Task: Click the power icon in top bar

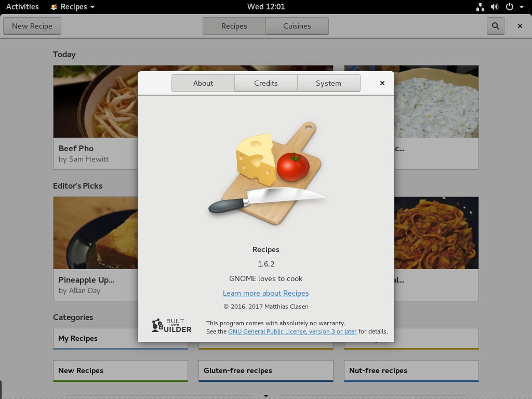Action: 509,7
